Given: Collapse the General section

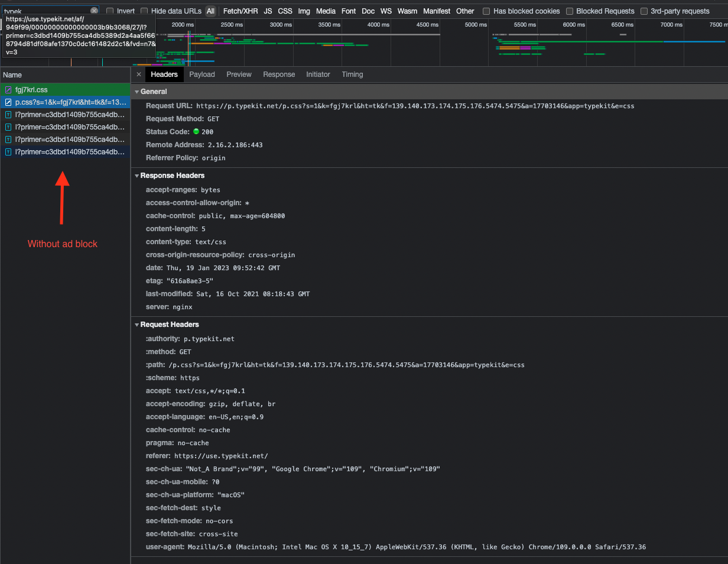Looking at the screenshot, I should tap(136, 91).
